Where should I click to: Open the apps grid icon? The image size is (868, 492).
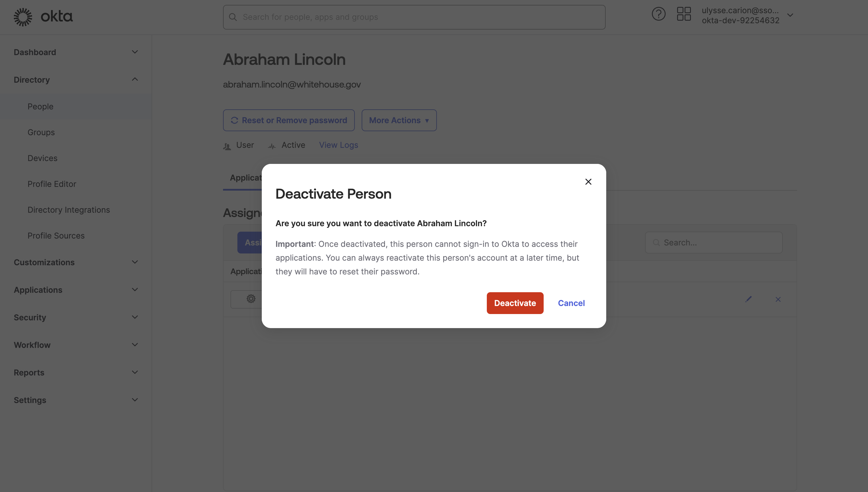(684, 14)
